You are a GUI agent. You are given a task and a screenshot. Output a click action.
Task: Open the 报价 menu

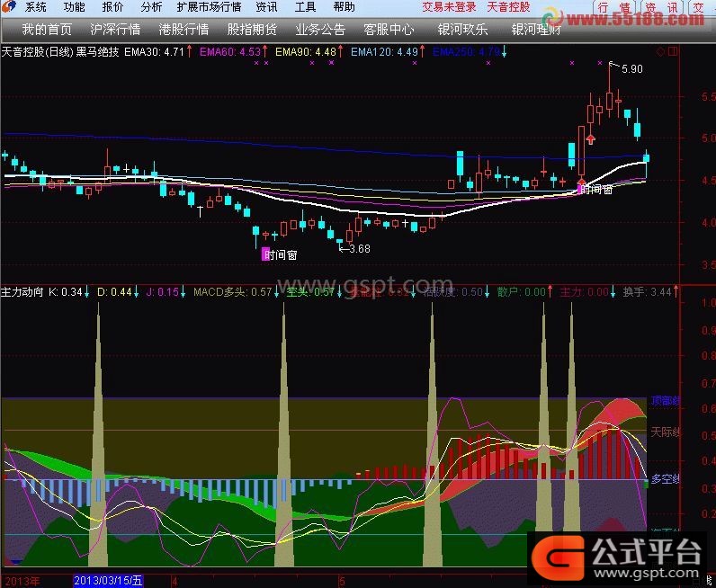[112, 7]
